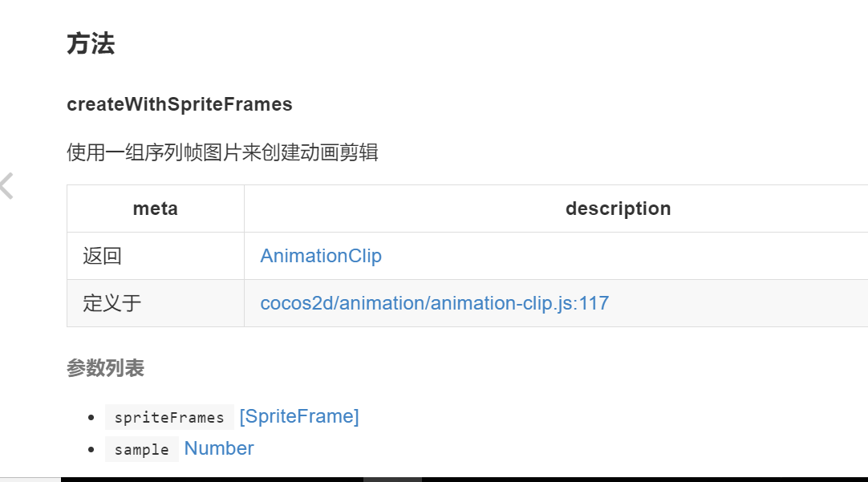Click scrollbar track left of the thumb
Screen dimensions: 868x482
point(209,479)
